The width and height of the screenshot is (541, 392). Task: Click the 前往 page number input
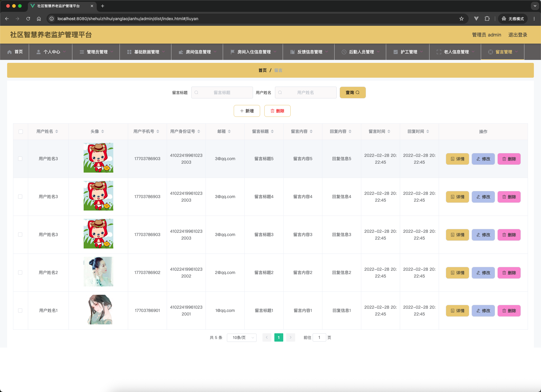319,337
